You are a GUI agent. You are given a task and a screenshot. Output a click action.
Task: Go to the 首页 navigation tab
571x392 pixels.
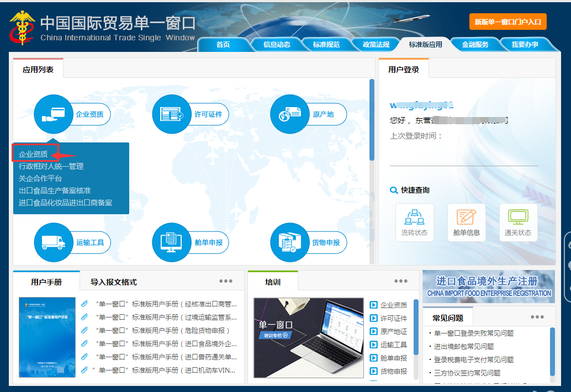[x=223, y=44]
